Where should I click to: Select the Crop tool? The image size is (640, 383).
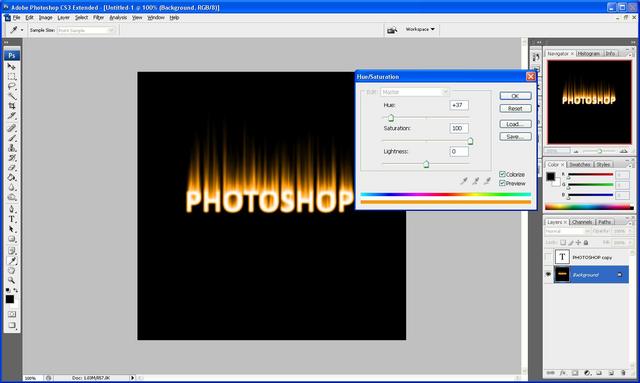pos(11,106)
